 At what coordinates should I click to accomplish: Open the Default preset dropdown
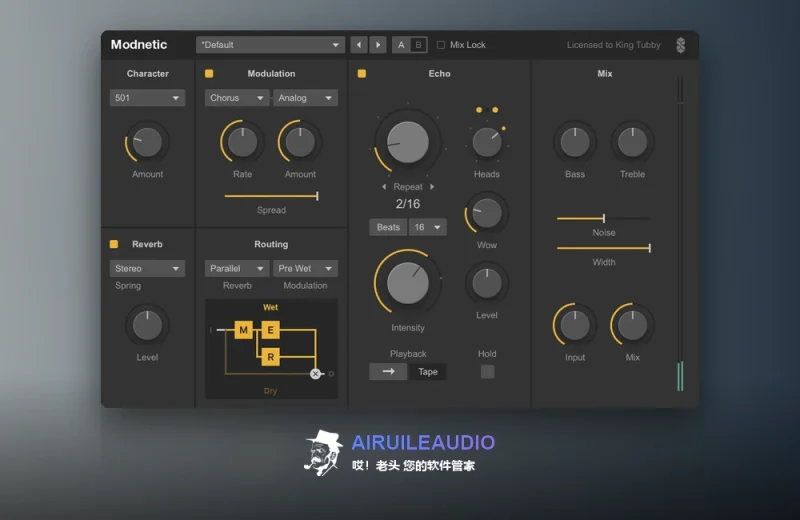pos(270,45)
